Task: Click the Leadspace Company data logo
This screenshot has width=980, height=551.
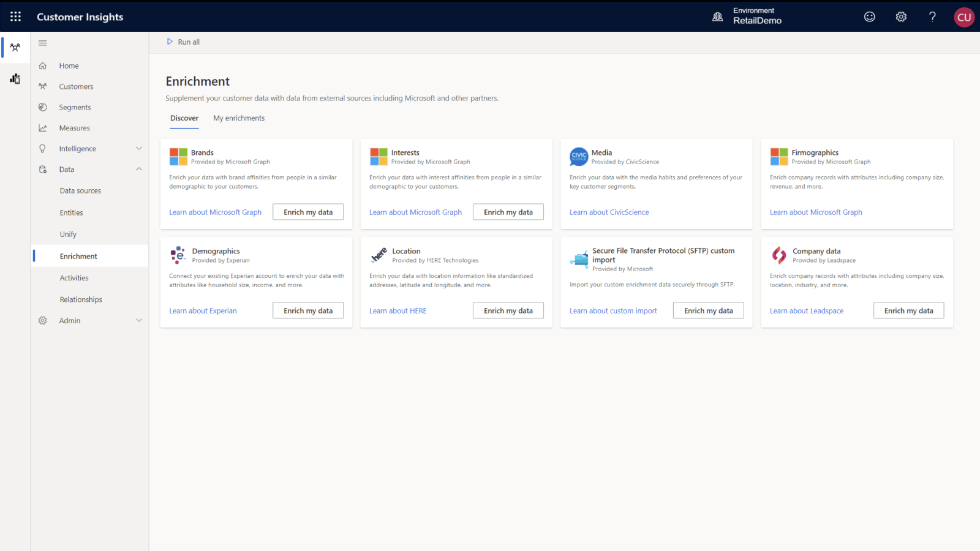Action: 779,255
